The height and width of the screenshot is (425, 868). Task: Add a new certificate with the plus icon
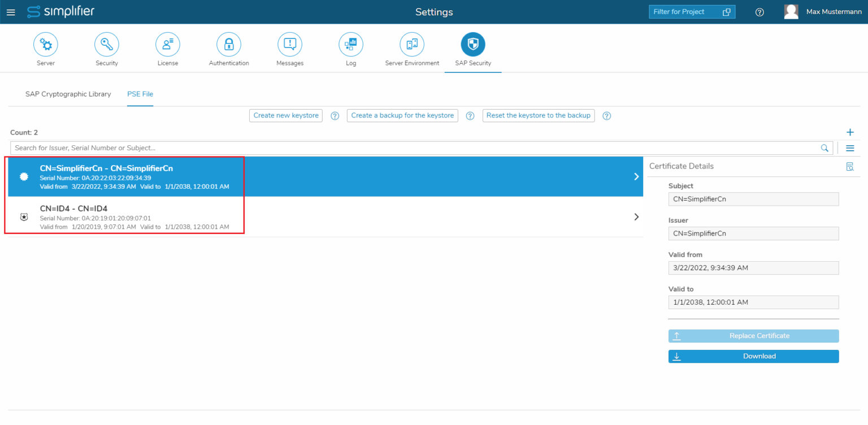click(x=850, y=132)
